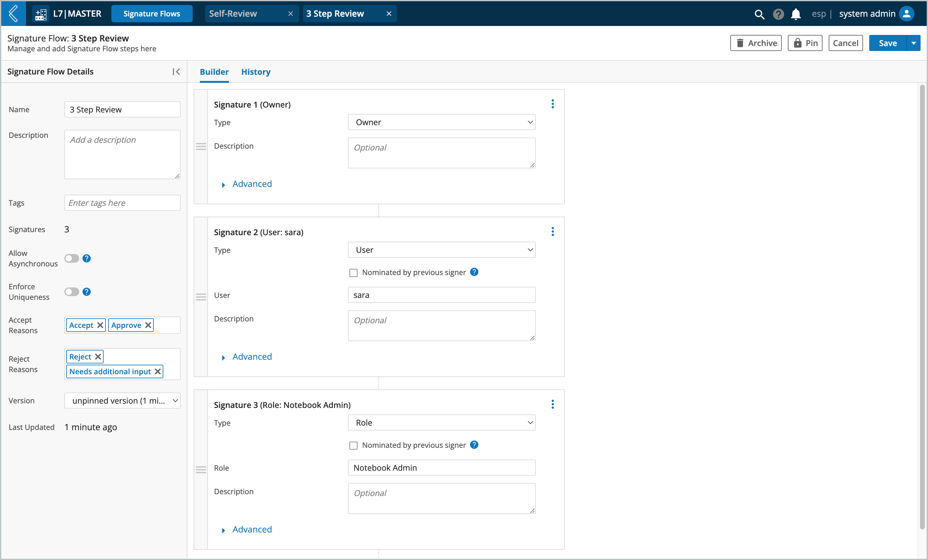Switch to the History tab
The image size is (928, 560).
click(256, 71)
